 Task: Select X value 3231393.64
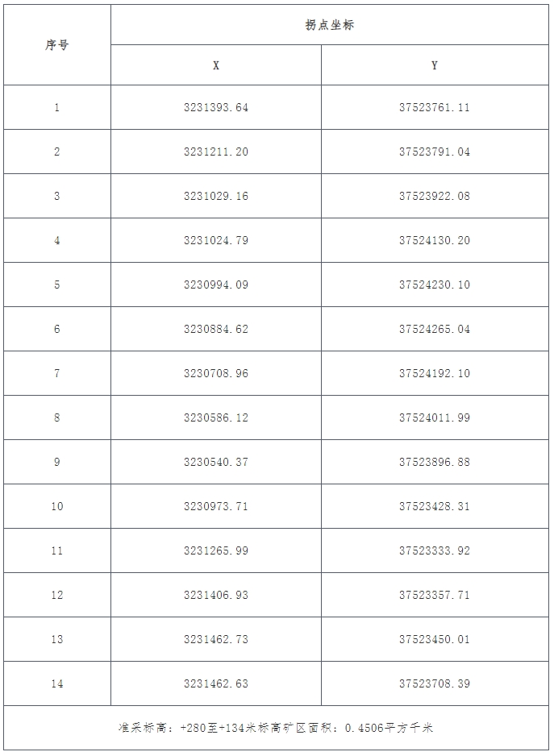point(216,107)
